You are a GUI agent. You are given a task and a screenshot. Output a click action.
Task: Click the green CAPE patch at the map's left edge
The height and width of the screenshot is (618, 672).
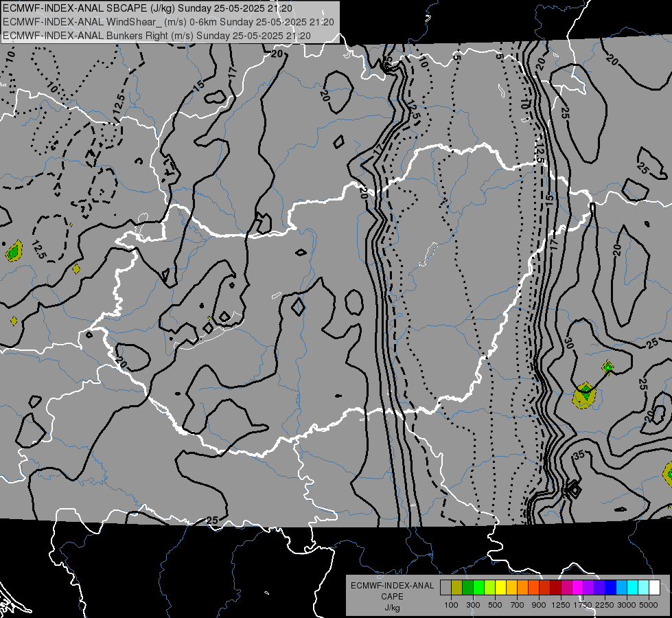(14, 251)
